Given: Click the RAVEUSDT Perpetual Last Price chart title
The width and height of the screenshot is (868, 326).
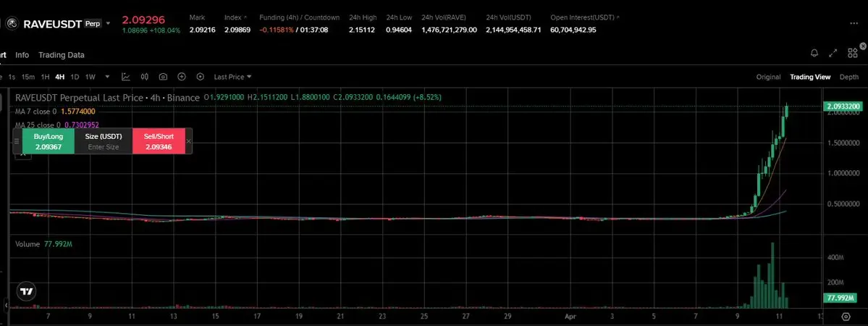Looking at the screenshot, I should [x=107, y=98].
